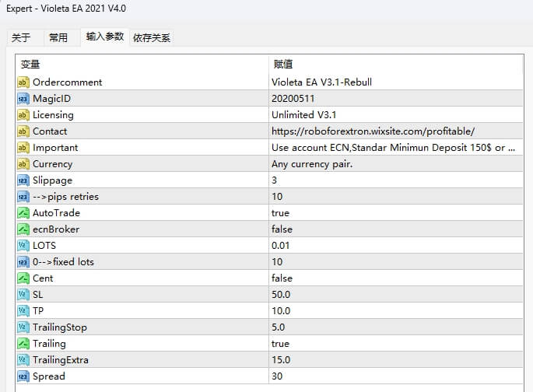This screenshot has width=533, height=392.
Task: Click the integer icon beside MagicID
Action: [x=23, y=99]
